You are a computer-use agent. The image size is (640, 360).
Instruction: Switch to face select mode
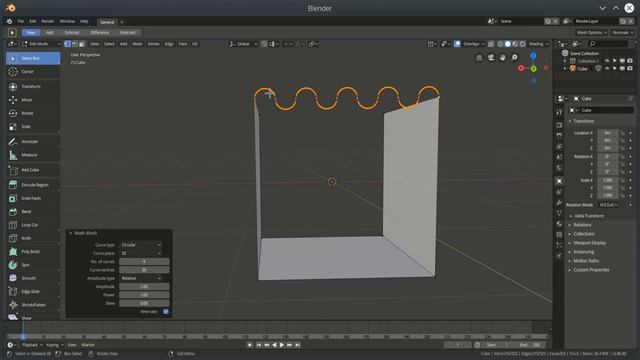(81, 44)
